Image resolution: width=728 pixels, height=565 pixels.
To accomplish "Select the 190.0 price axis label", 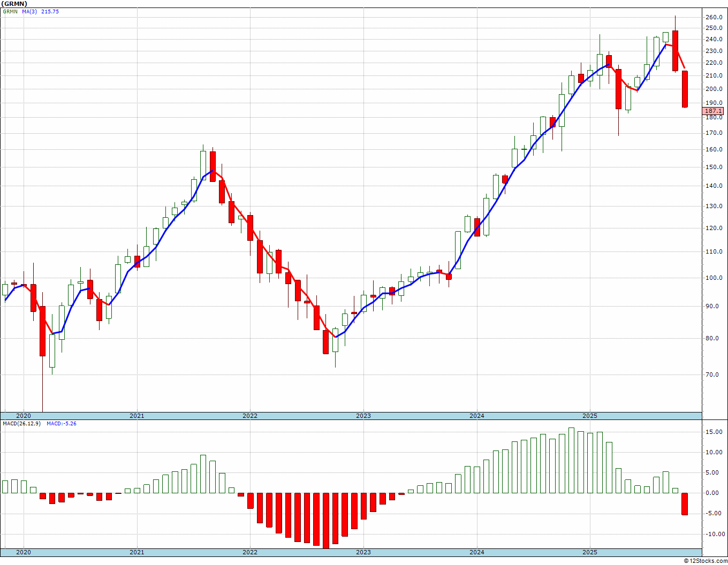I will pyautogui.click(x=714, y=103).
